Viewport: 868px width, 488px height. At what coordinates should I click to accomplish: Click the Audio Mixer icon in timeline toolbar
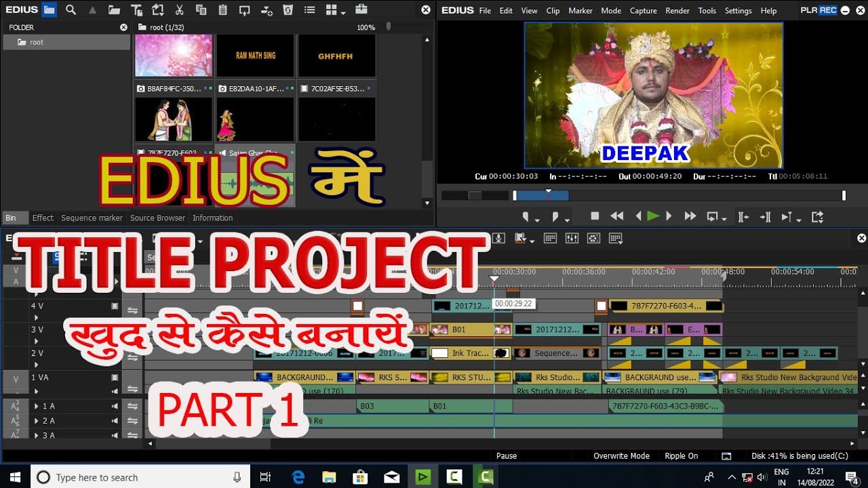click(572, 238)
